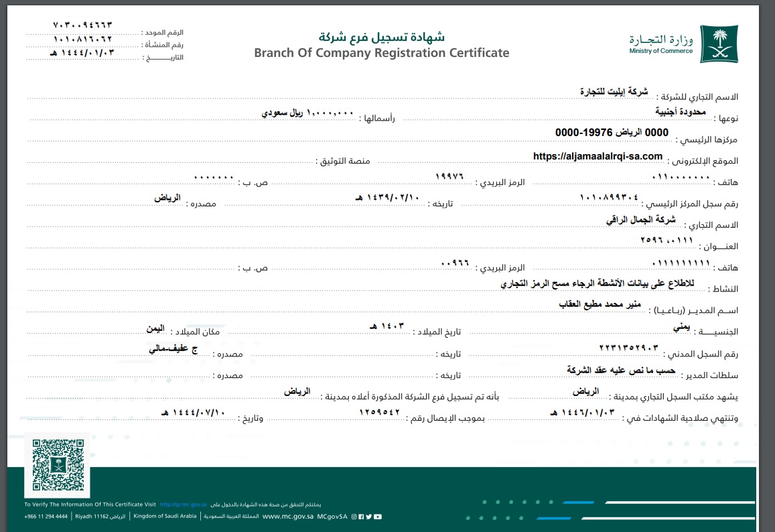Open the YouTube icon in footer

[378, 517]
